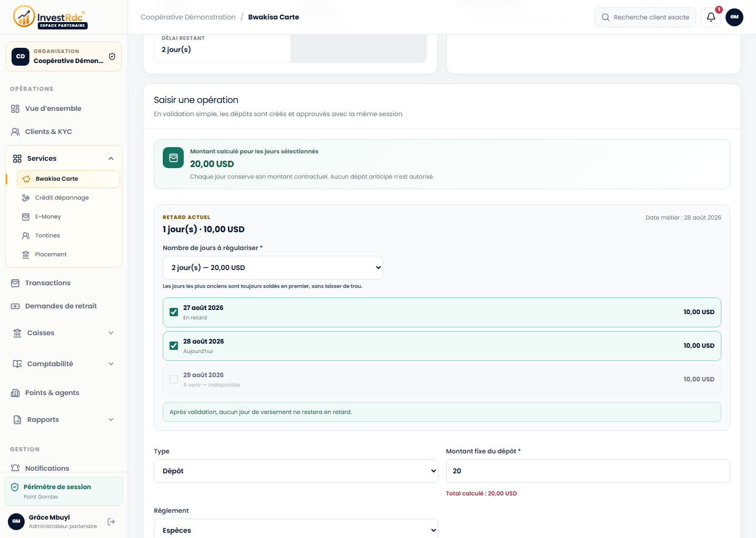Click the Montant fixe du dépôt field
The height and width of the screenshot is (538, 756).
588,471
